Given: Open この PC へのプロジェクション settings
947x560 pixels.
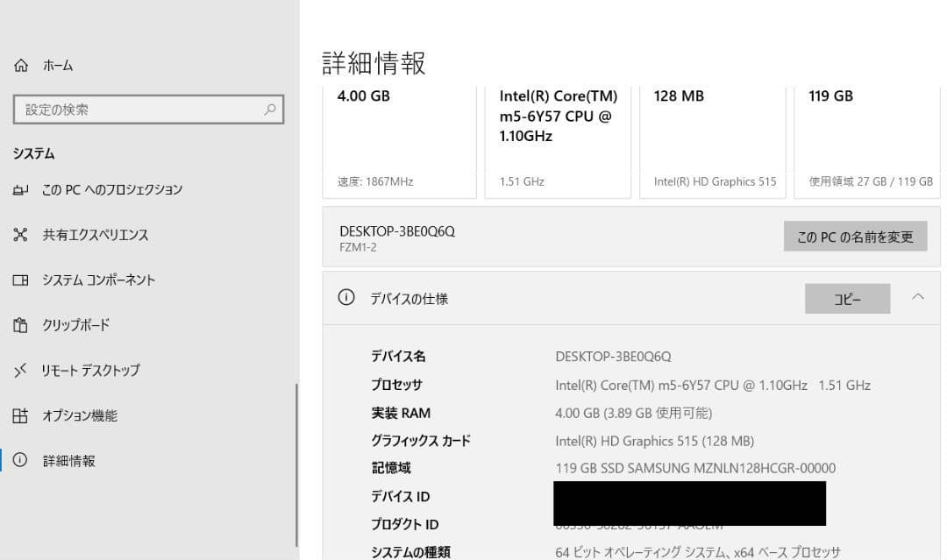Looking at the screenshot, I should point(111,189).
